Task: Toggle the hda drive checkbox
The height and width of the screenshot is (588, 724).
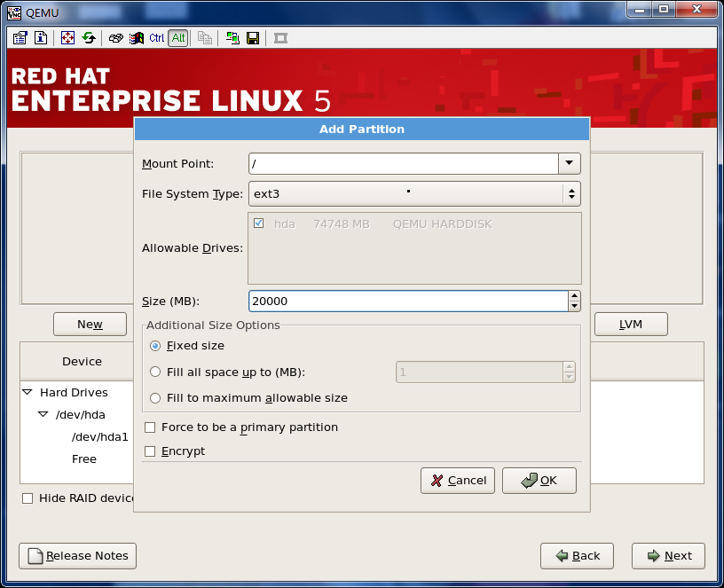Action: 258,223
